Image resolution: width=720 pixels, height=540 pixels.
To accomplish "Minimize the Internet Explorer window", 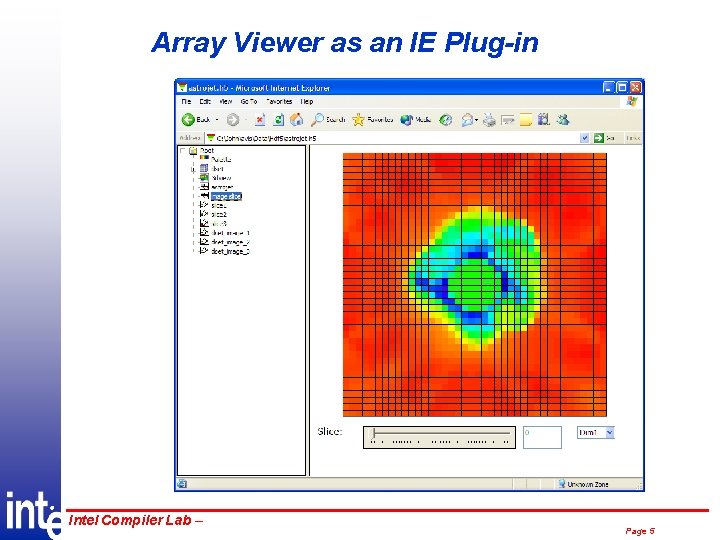I will point(608,87).
